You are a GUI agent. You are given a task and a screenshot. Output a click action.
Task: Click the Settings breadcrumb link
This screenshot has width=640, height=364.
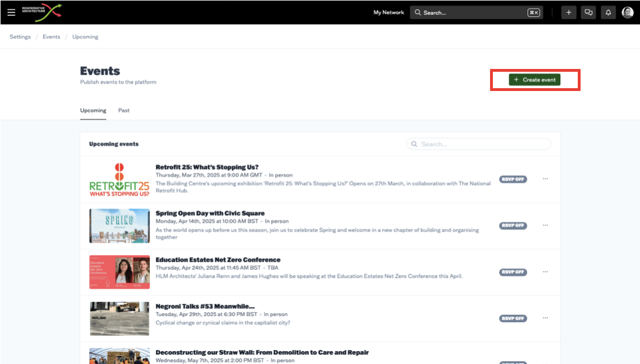click(20, 37)
